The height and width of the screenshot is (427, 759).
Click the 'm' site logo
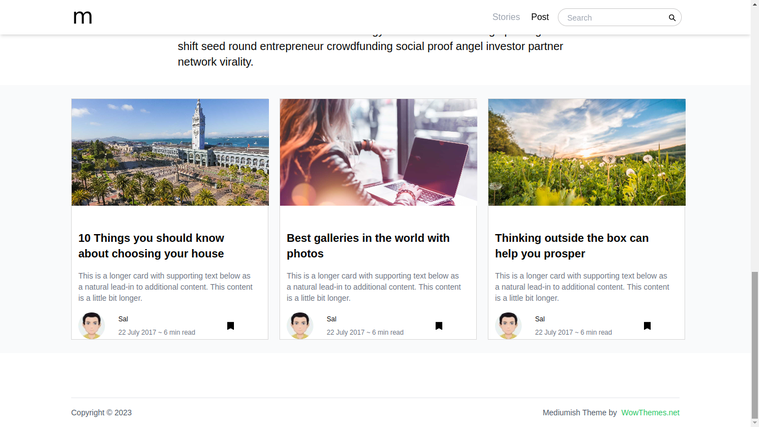(82, 17)
